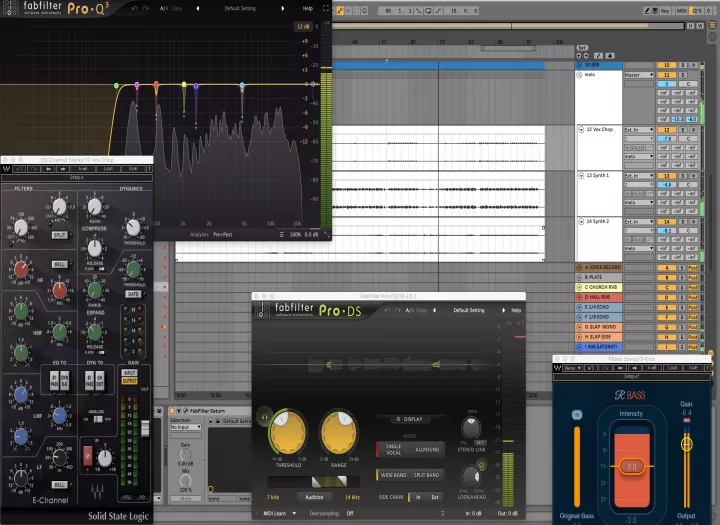
Task: Select SINGLE VOCAL mode in Pro-DS
Action: pos(393,450)
